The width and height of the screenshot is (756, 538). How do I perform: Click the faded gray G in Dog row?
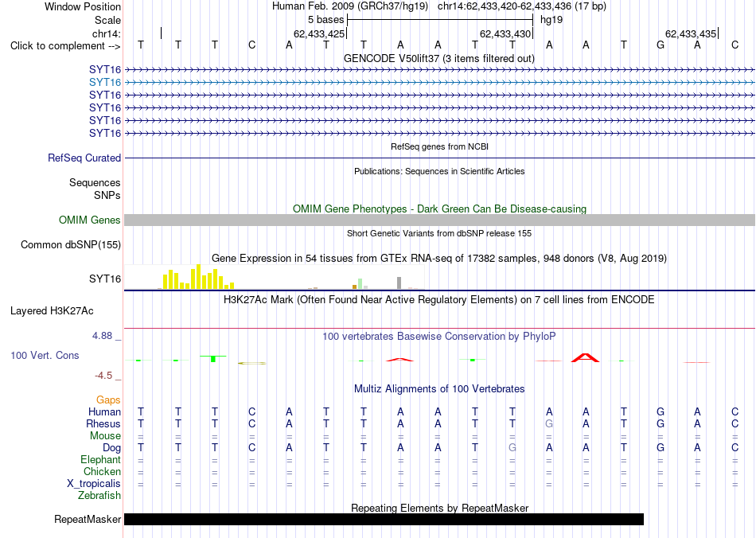tap(512, 447)
